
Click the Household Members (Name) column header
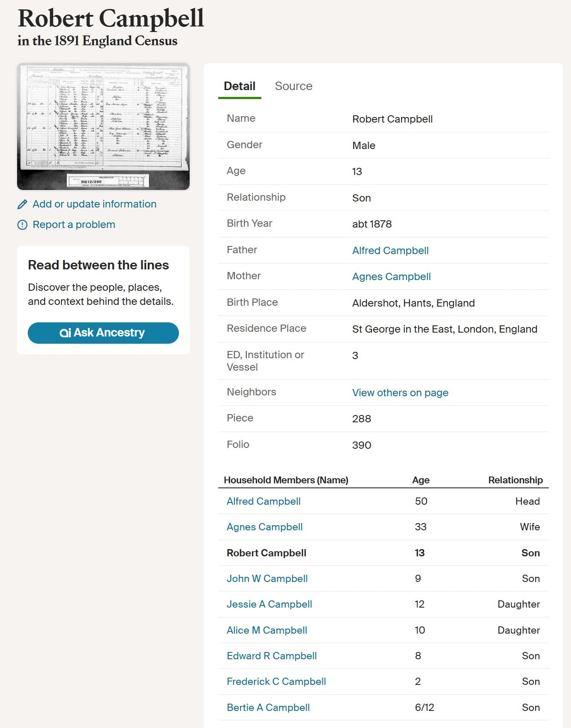tap(286, 480)
